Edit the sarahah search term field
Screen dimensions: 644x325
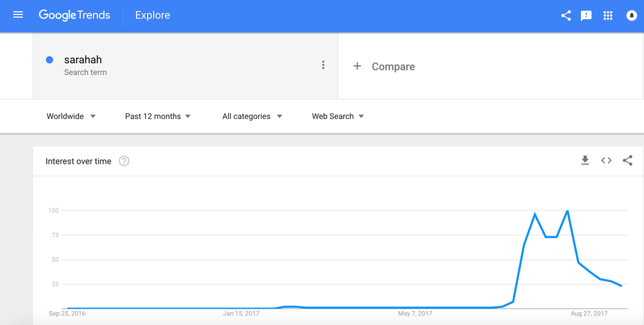83,60
